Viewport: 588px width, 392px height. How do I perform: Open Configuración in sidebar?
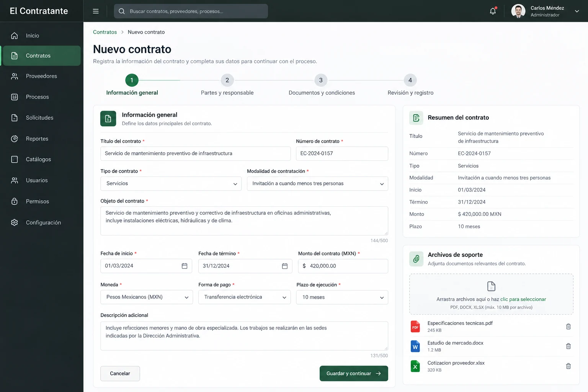tap(41, 222)
